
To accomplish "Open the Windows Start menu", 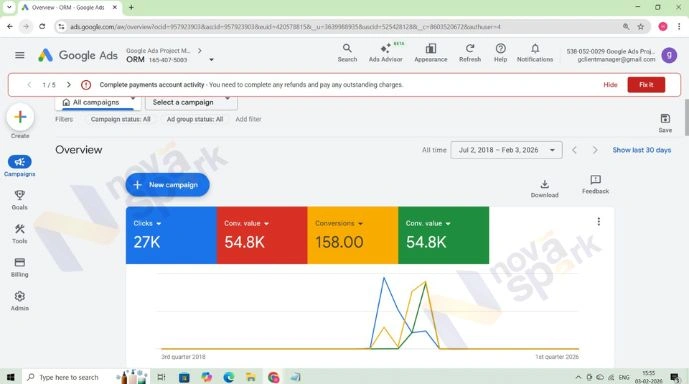I will click(x=11, y=377).
